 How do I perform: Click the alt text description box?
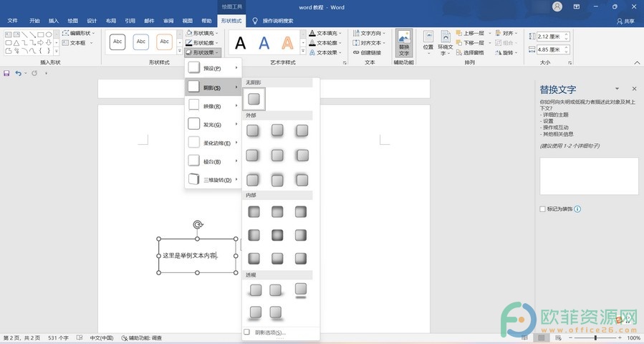[x=589, y=176]
